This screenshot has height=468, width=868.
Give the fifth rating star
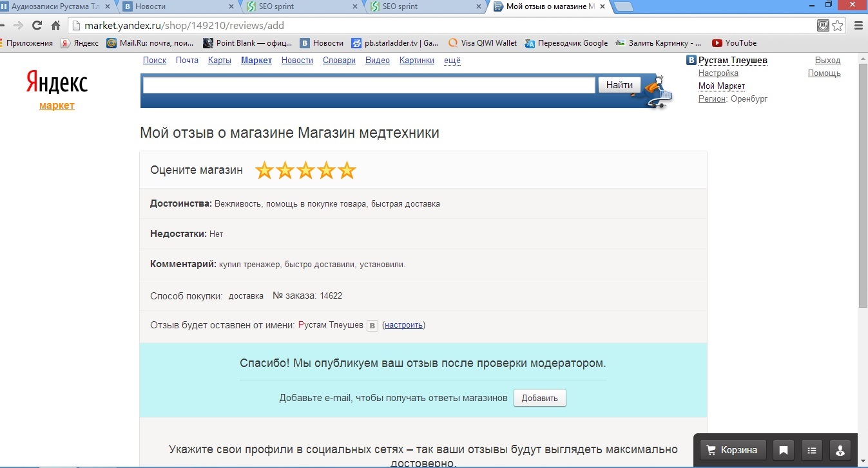(x=347, y=171)
